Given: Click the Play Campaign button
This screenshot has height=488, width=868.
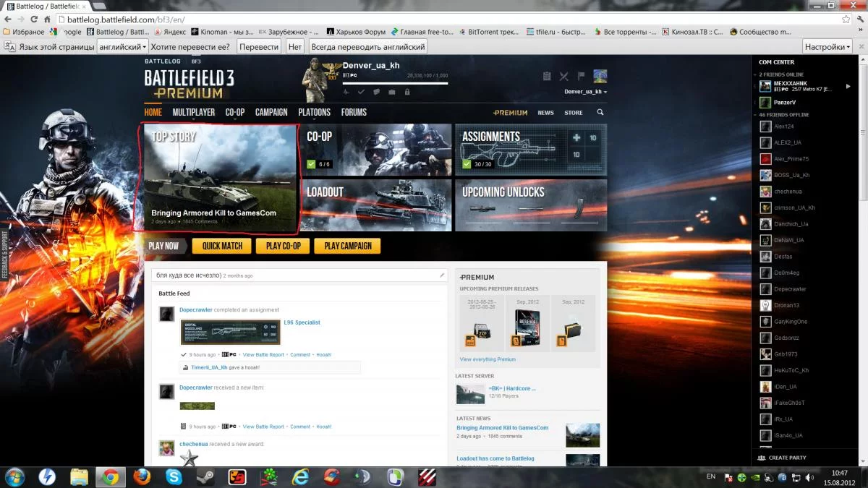Looking at the screenshot, I should click(348, 246).
